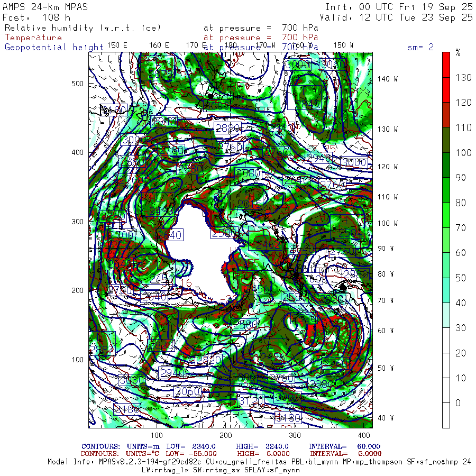Click the dark green 90–100 colorbar segment
The width and height of the screenshot is (476, 476).
[x=446, y=165]
